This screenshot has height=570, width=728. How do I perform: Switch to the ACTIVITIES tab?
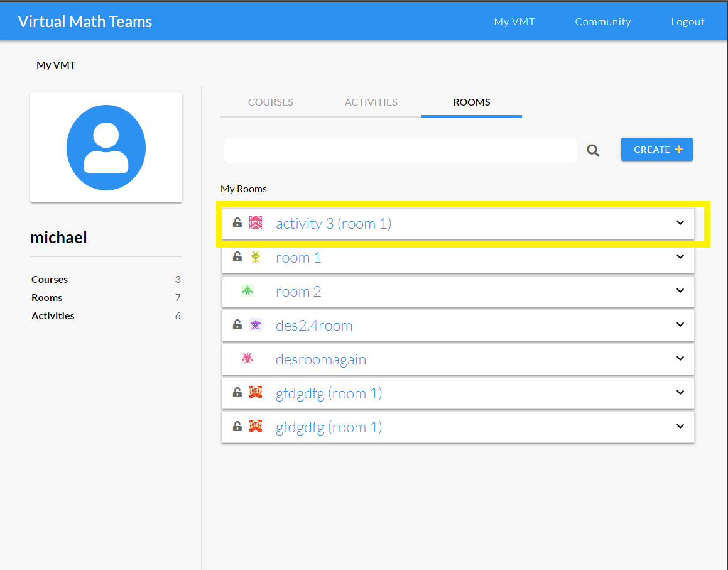pyautogui.click(x=371, y=102)
